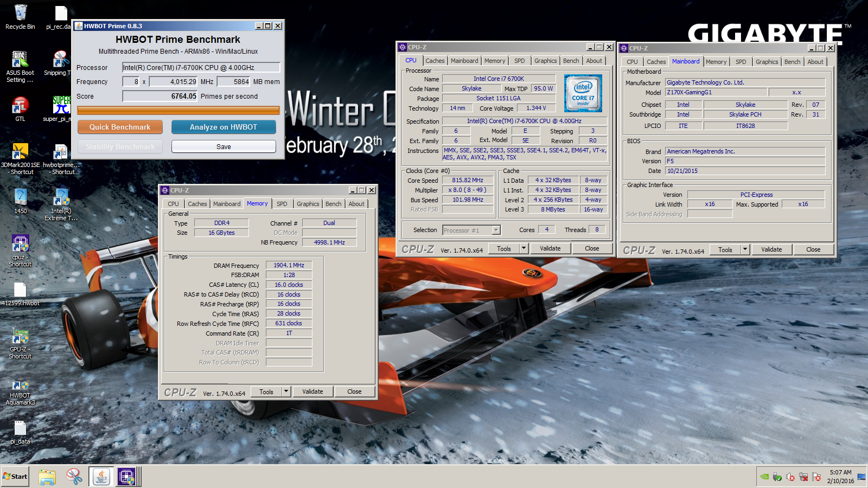Click NB Frequency value 4998.1 MHz
Viewport: 868px width, 488px height.
pos(329,242)
